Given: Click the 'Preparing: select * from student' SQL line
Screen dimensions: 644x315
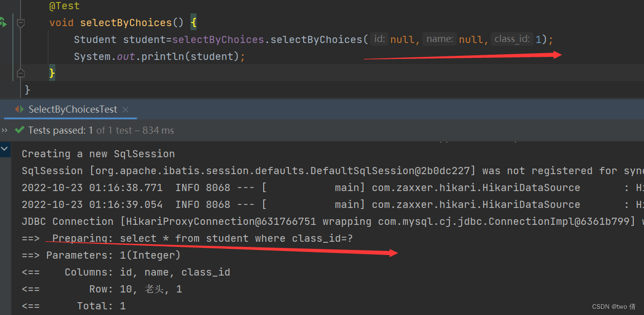Looking at the screenshot, I should tap(187, 238).
